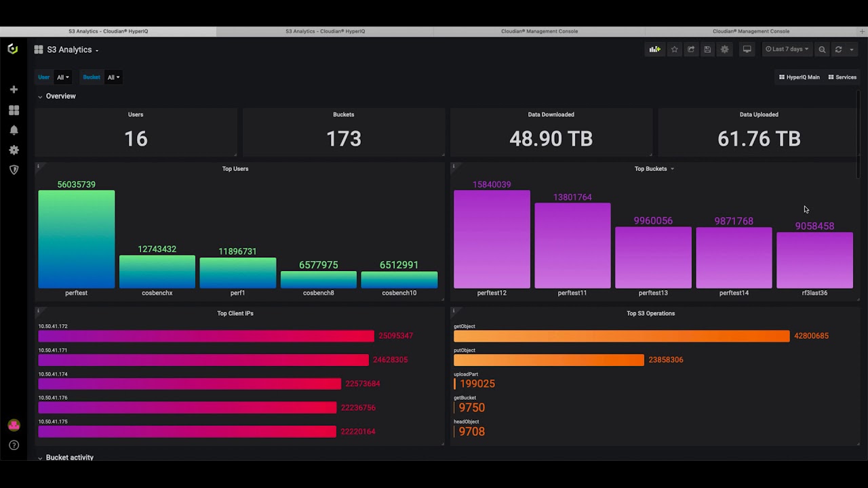This screenshot has width=868, height=488.
Task: Click the Top Client IPs panel title
Action: coord(235,313)
